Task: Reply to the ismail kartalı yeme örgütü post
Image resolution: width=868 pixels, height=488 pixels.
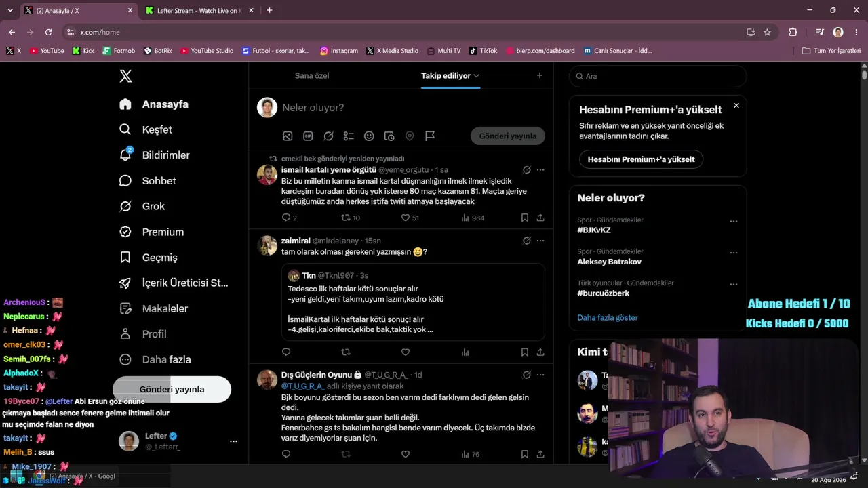Action: [286, 218]
